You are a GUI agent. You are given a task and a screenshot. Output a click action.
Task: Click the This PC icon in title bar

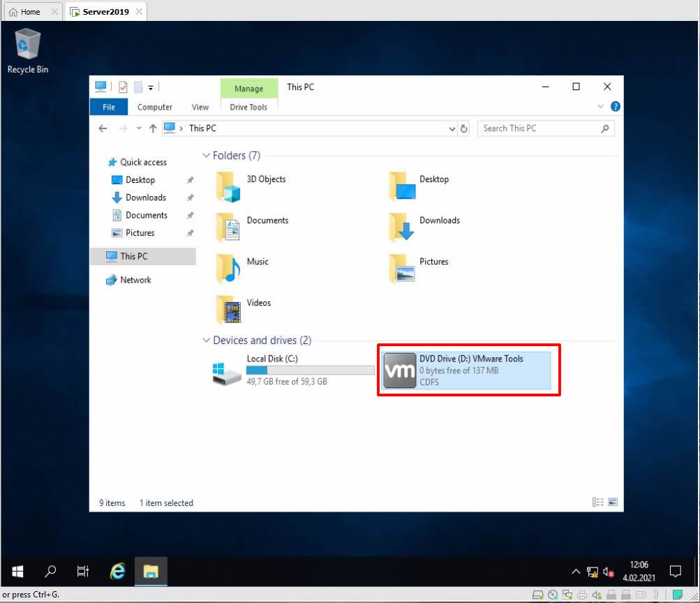tap(100, 87)
